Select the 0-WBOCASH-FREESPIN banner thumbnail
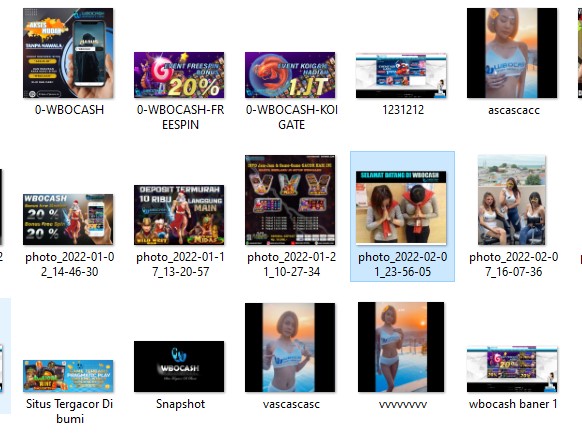This screenshot has height=441, width=582. [x=179, y=75]
